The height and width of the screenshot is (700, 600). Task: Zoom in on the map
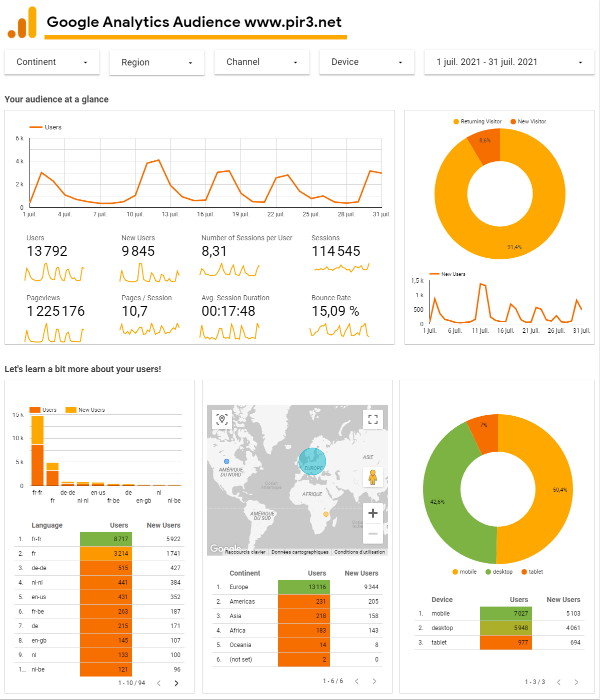click(x=373, y=513)
